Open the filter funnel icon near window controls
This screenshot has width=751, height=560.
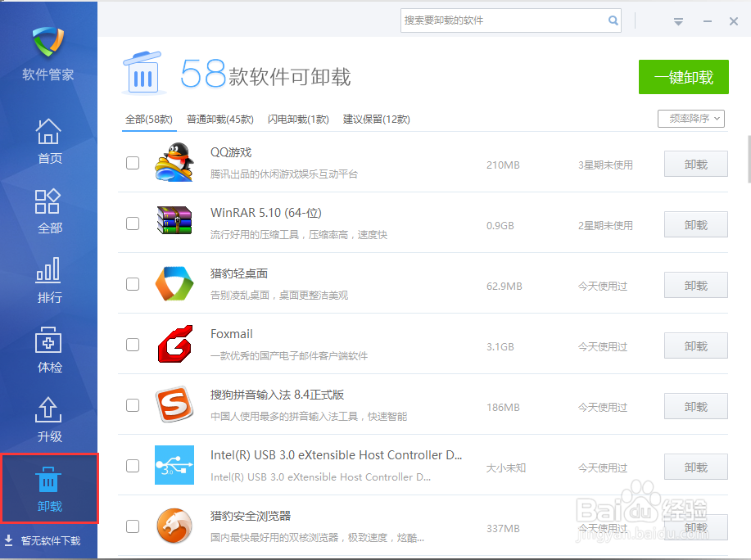click(x=677, y=23)
